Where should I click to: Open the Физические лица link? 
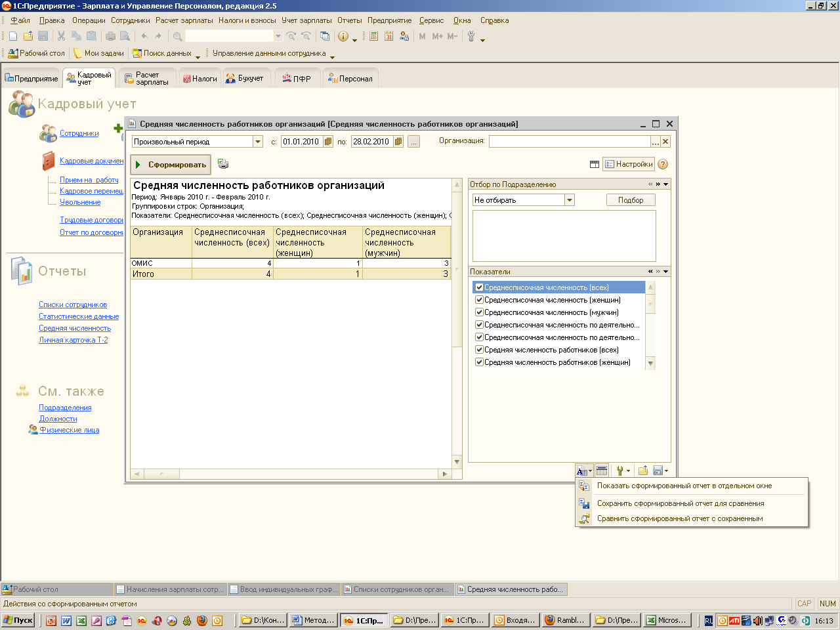[70, 430]
